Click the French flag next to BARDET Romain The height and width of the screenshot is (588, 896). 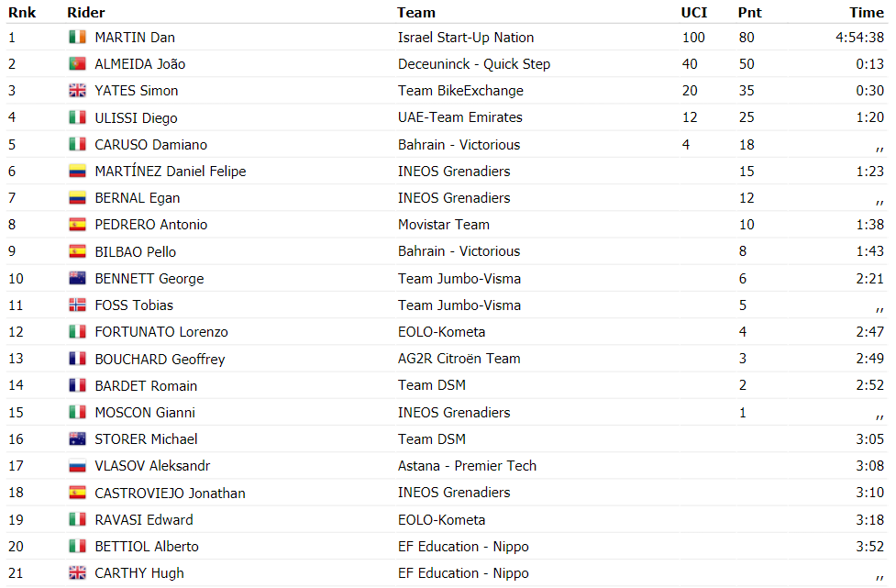[77, 385]
